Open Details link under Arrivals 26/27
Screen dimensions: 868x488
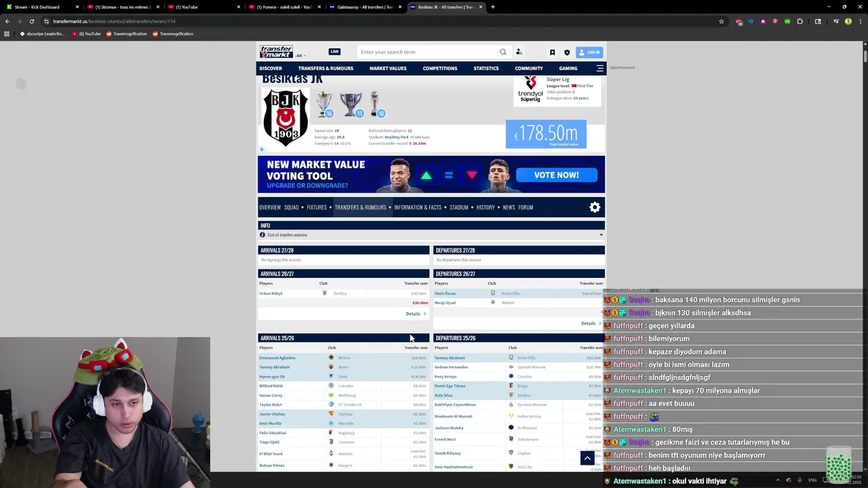(416, 314)
